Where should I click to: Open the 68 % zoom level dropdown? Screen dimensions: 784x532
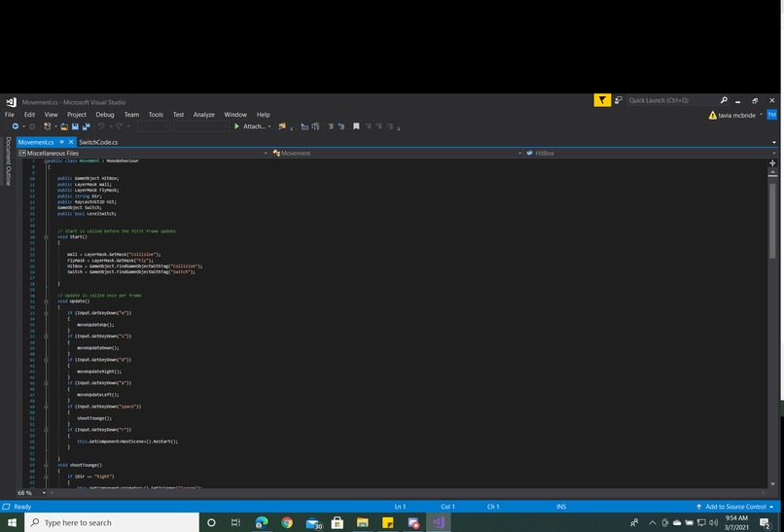44,493
